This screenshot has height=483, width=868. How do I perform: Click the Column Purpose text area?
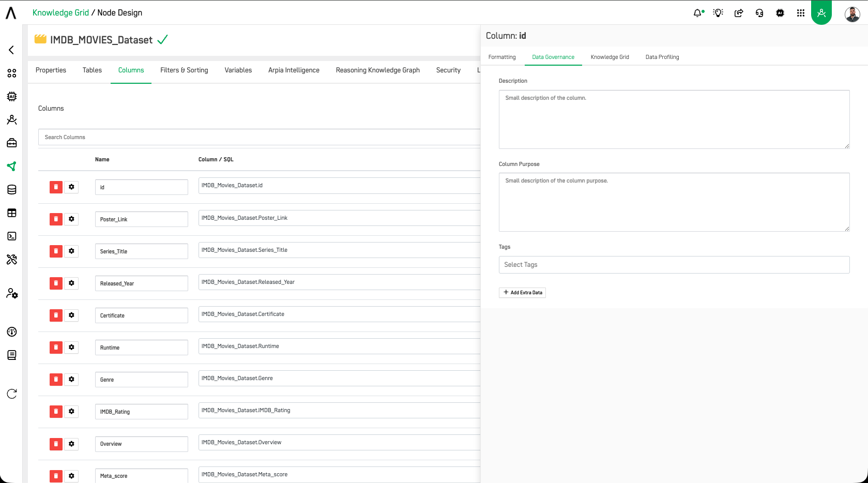[x=674, y=202]
